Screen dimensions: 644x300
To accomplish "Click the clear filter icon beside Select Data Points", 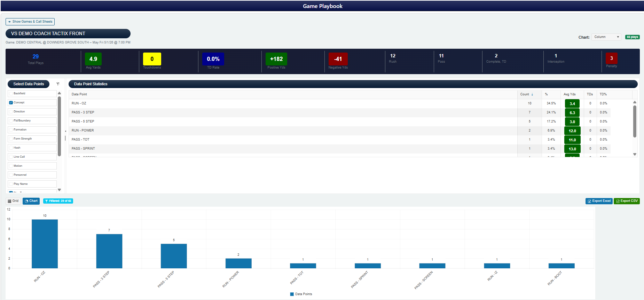I will pyautogui.click(x=58, y=84).
